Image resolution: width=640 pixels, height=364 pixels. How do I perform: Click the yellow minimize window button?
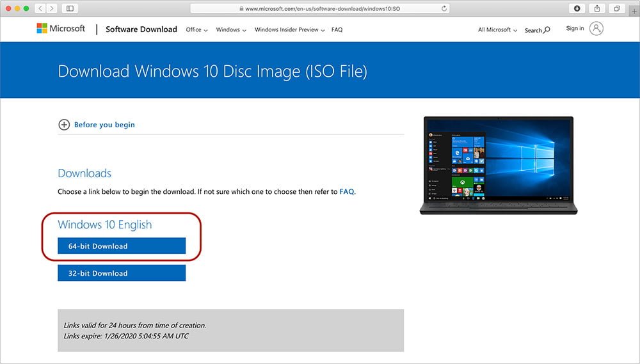pos(17,8)
